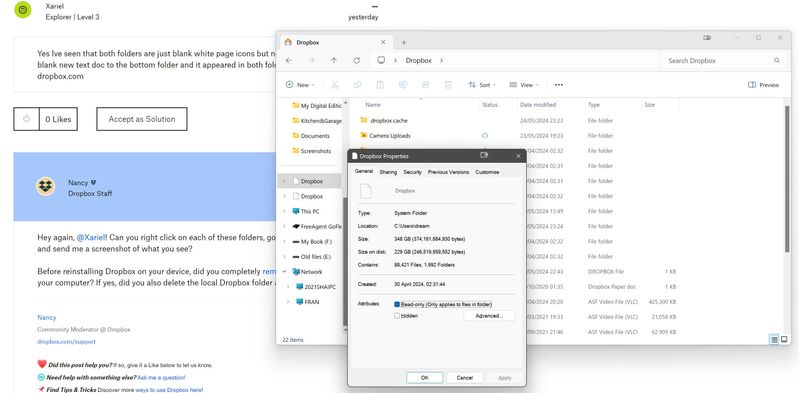Viewport: 799px width, 393px height.
Task: Close the Dropbox Explorer tab
Action: pos(383,42)
